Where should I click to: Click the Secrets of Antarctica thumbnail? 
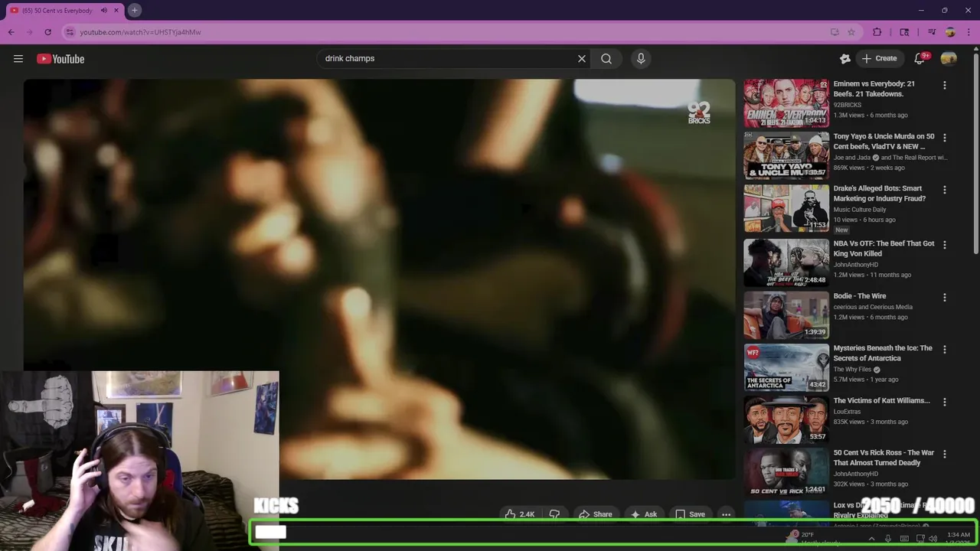[x=786, y=367]
